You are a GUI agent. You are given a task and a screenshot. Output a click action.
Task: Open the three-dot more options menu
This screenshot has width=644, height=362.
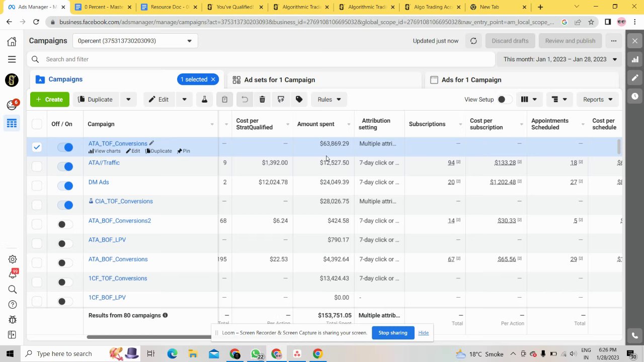click(613, 41)
